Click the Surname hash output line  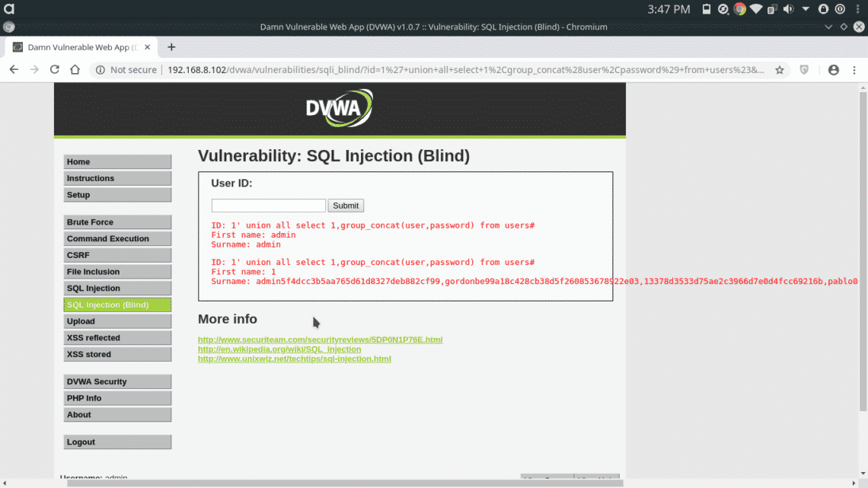pyautogui.click(x=535, y=281)
